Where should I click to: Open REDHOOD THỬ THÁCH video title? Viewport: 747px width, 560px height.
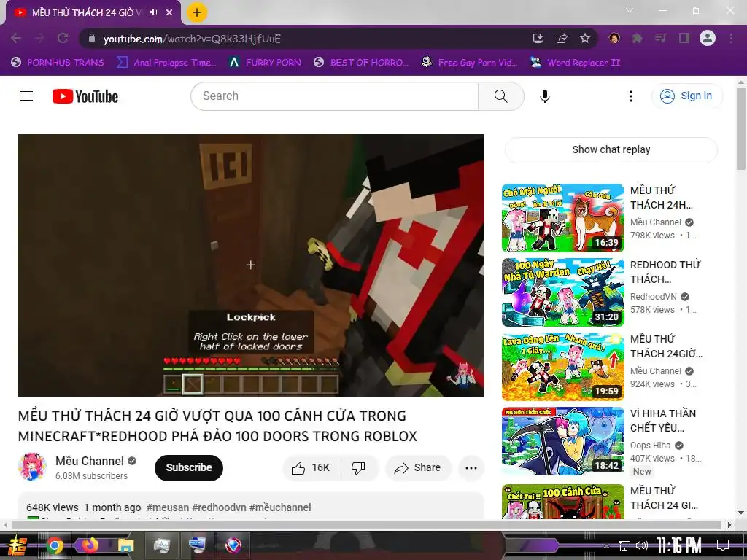click(665, 272)
